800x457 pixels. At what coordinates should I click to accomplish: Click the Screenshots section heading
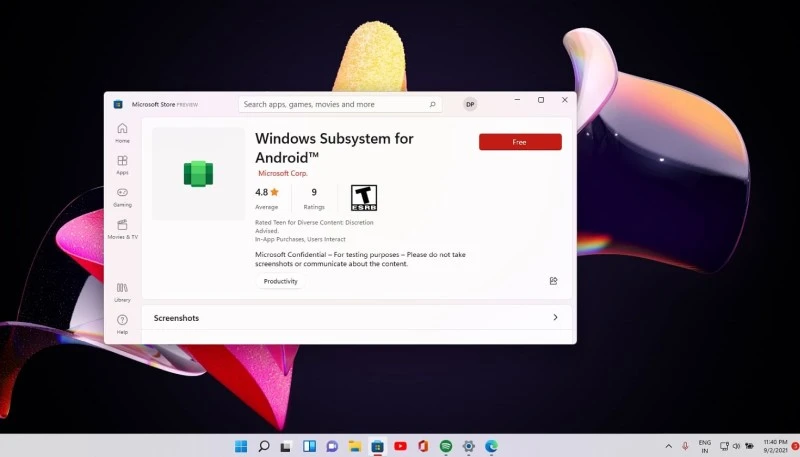click(x=176, y=318)
